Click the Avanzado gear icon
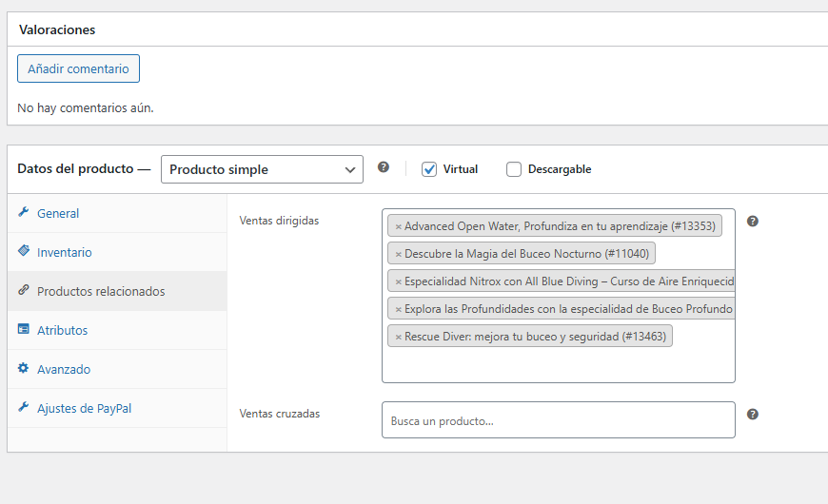Image resolution: width=828 pixels, height=504 pixels. [x=23, y=368]
